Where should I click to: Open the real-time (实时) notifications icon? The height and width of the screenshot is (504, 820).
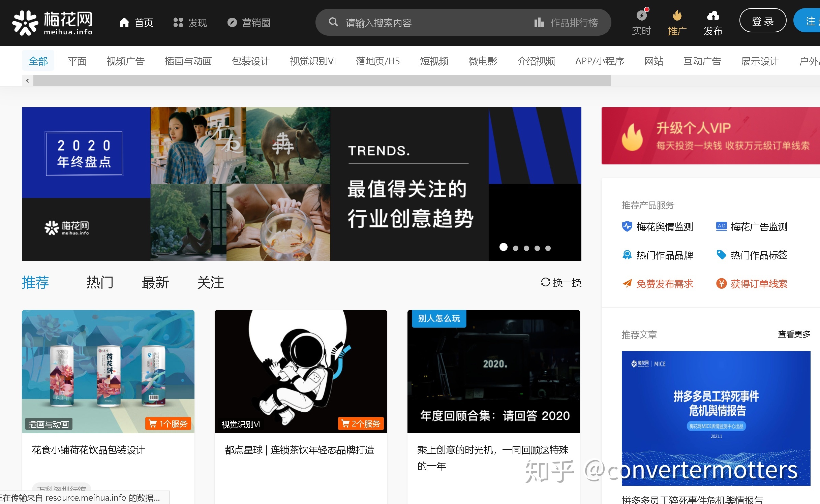click(x=641, y=15)
